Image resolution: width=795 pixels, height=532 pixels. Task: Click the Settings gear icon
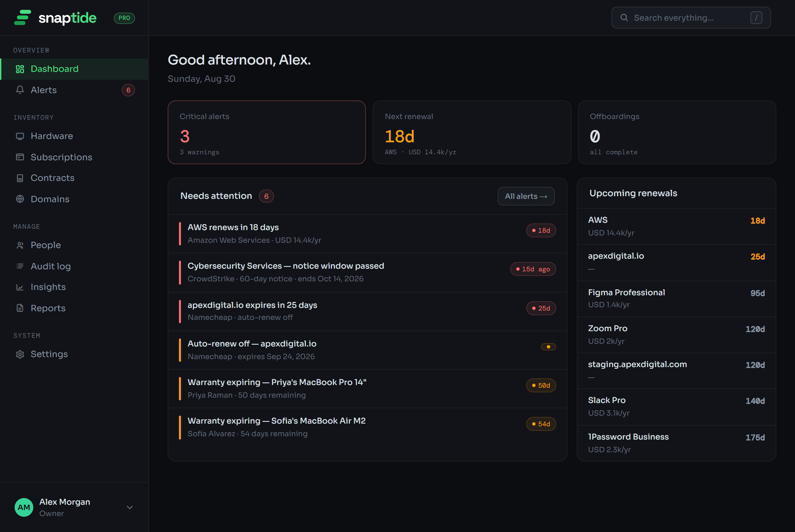[20, 354]
